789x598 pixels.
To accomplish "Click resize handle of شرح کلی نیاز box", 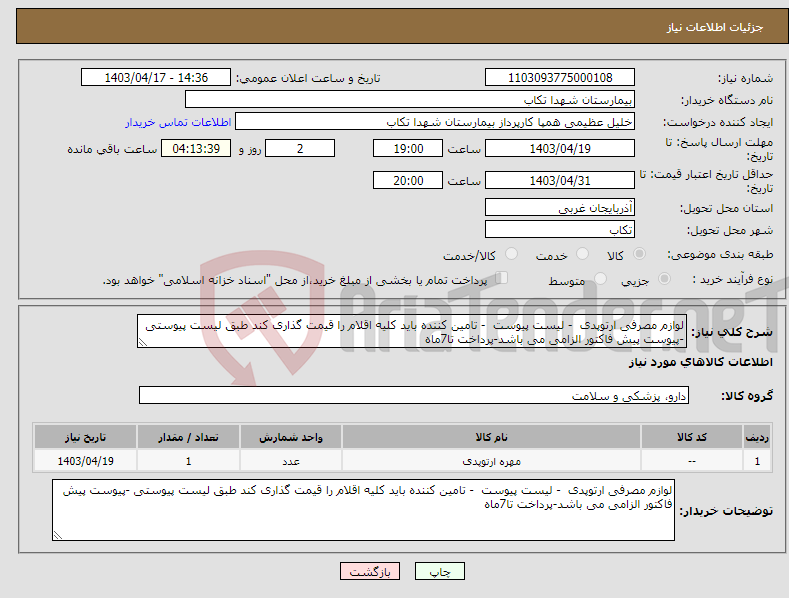I will click(143, 342).
